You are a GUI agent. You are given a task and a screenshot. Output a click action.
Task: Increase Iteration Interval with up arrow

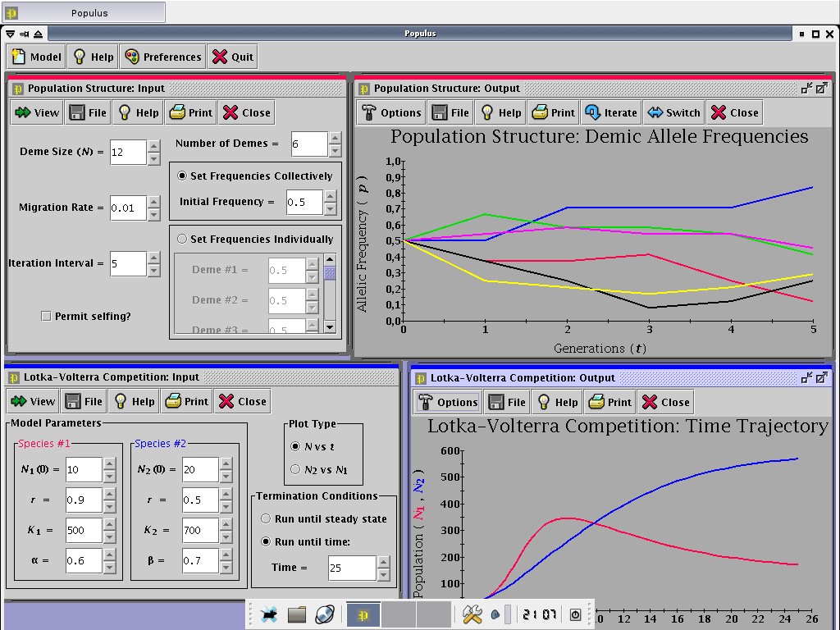pyautogui.click(x=153, y=258)
